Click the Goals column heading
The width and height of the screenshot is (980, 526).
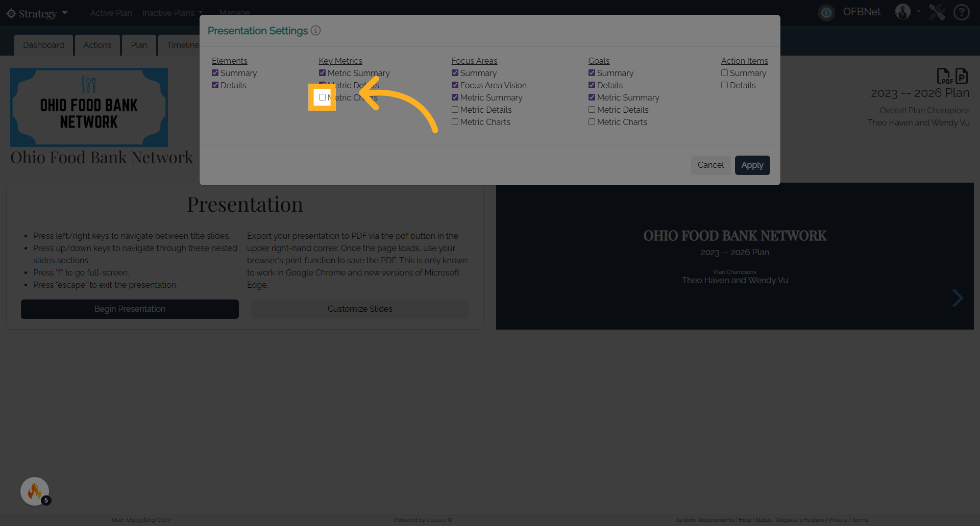(599, 61)
